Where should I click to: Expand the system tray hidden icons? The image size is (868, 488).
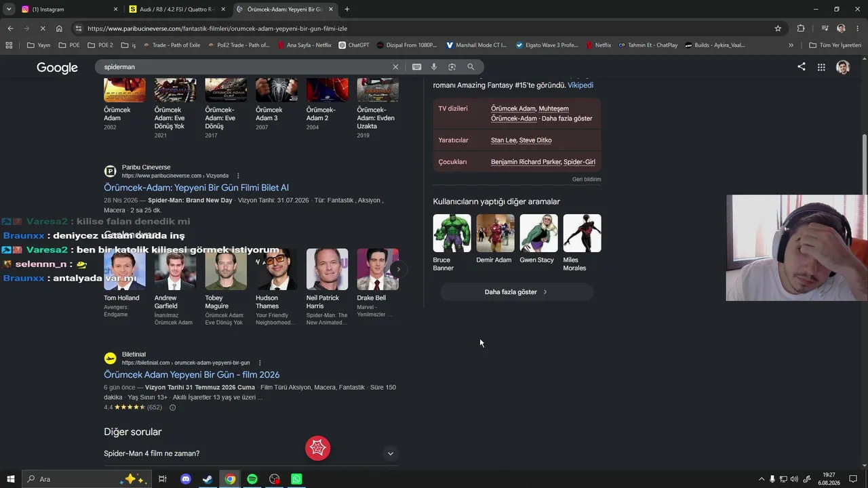click(761, 479)
